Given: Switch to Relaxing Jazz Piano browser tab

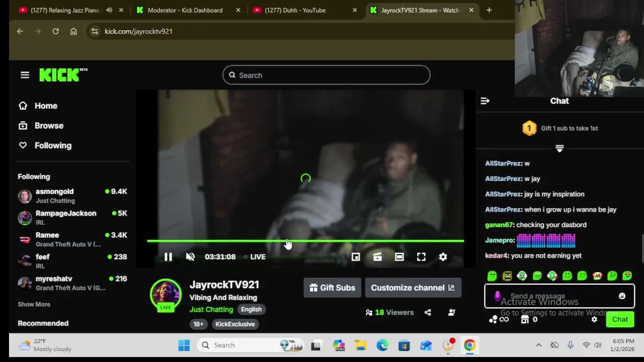Looking at the screenshot, I should [x=65, y=10].
